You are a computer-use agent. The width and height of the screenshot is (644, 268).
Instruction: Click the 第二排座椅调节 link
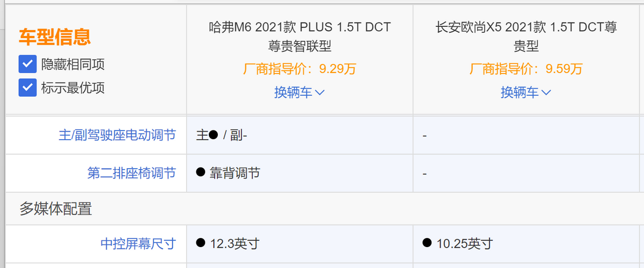pos(131,173)
